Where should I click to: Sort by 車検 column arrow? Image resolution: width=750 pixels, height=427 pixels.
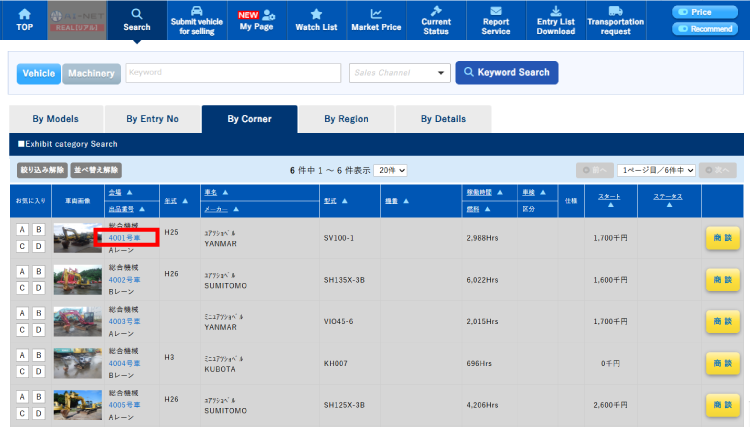[x=543, y=192]
